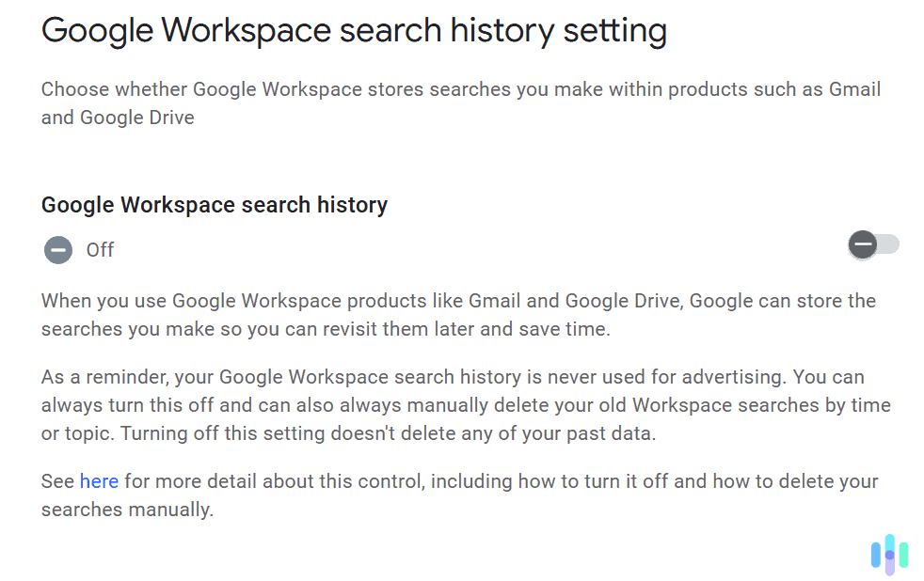This screenshot has height=581, width=924.
Task: Click the minus symbol inside the toggle knob
Action: tap(863, 243)
